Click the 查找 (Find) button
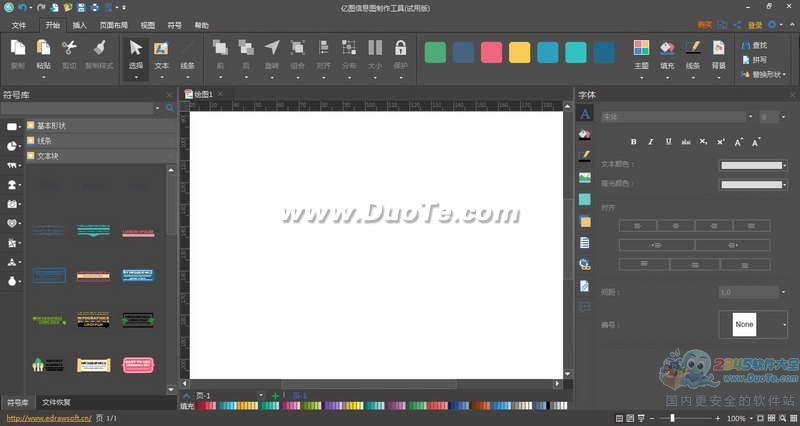Viewport: 800px width, 426px height. (x=755, y=45)
